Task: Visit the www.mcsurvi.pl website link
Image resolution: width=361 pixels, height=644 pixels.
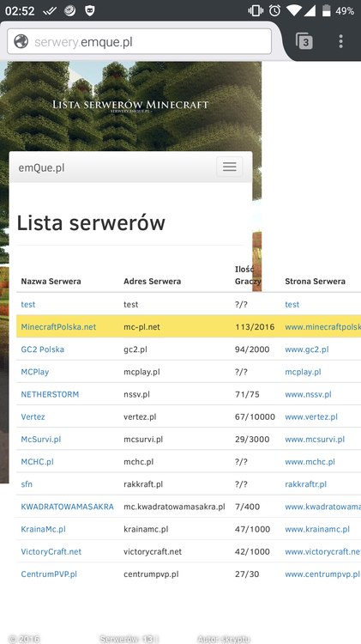Action: tap(315, 439)
